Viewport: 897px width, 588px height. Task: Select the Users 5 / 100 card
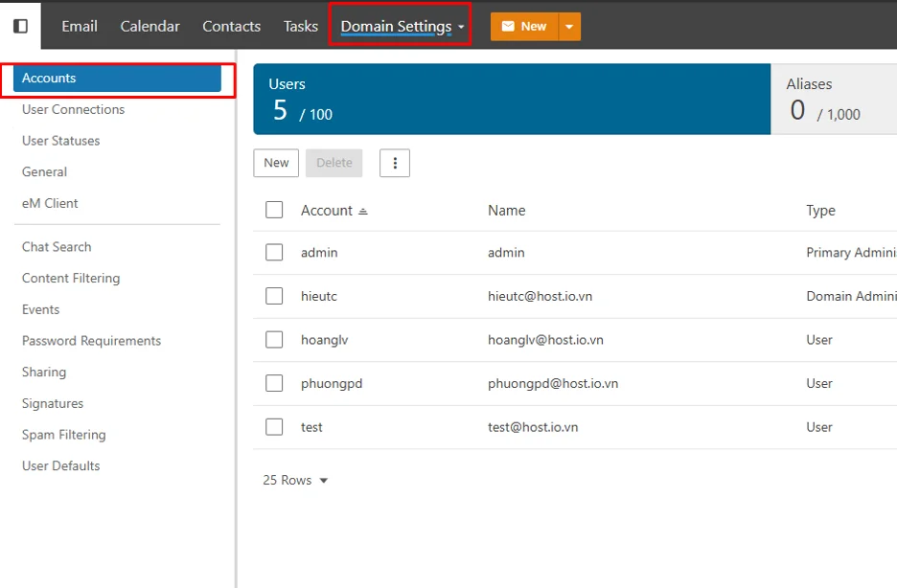point(512,99)
